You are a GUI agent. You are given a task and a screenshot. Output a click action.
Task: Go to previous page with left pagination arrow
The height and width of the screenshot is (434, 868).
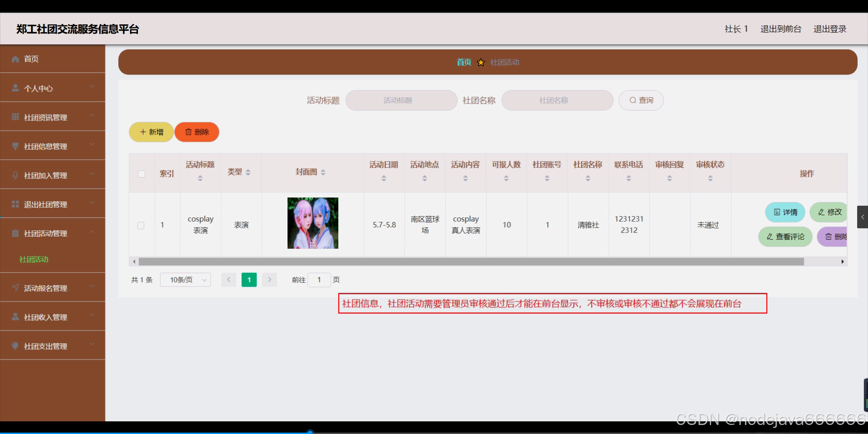229,280
